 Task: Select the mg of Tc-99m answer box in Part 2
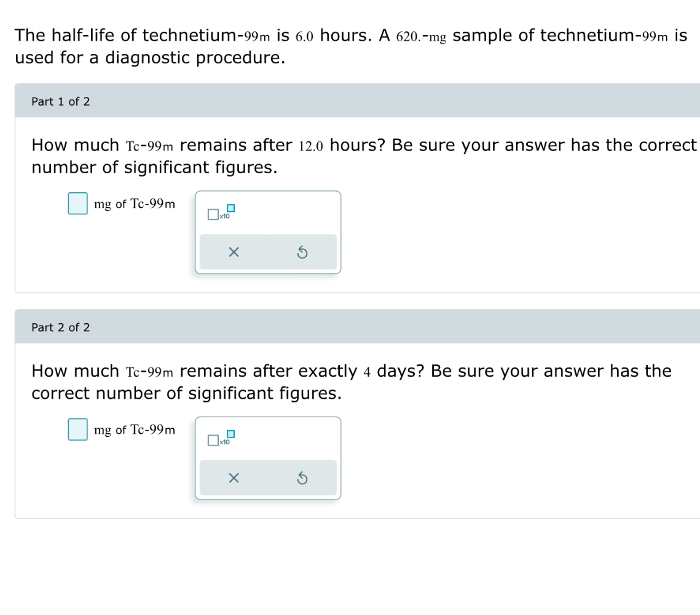coord(77,429)
